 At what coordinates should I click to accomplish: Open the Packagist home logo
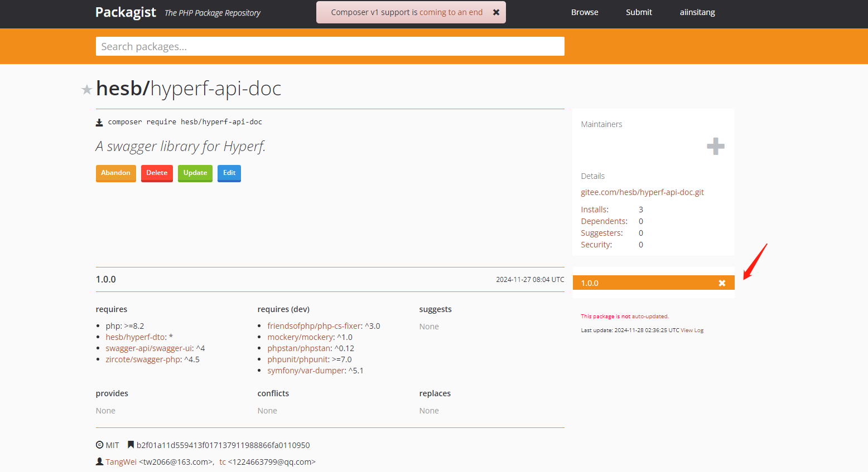point(126,12)
